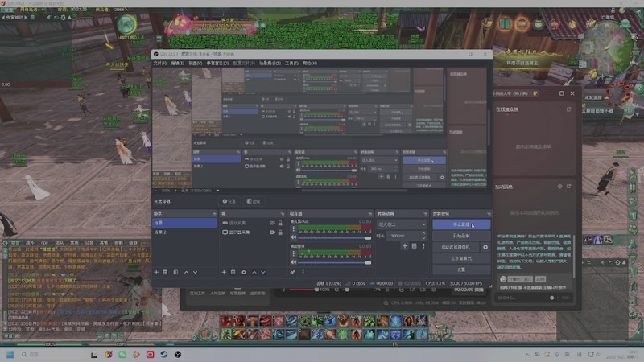Move scene down arrow in Scenes panel
The height and width of the screenshot is (362, 644).
[195, 272]
